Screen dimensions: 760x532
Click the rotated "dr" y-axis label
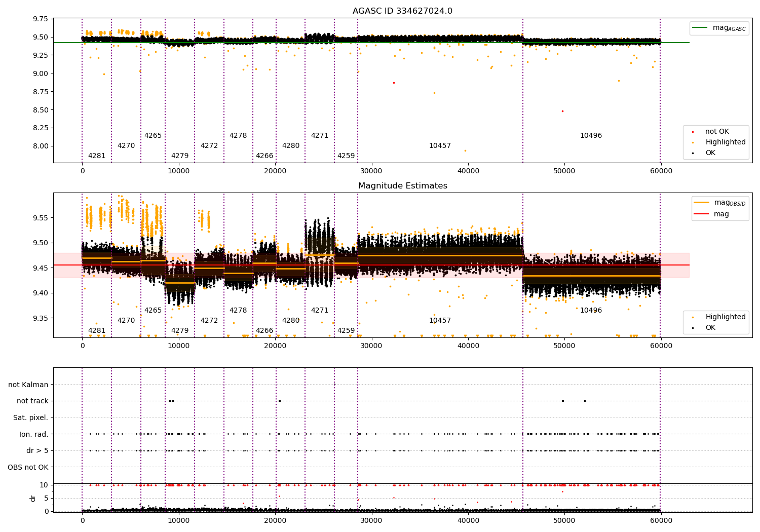33,498
